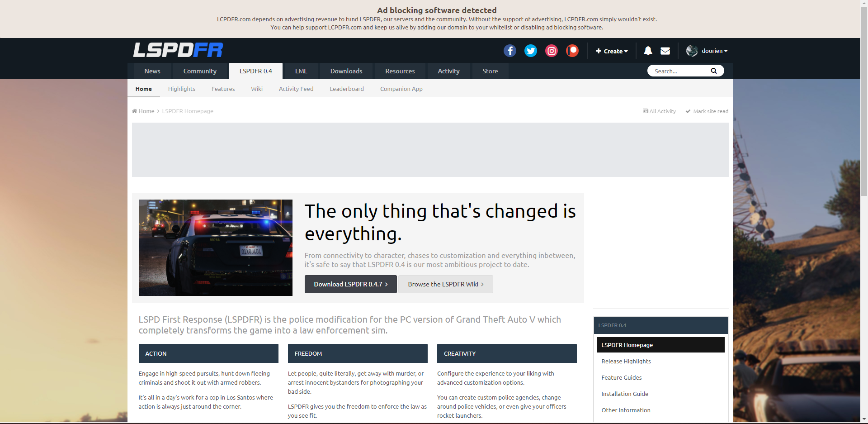Open the Instagram icon in header
This screenshot has height=424, width=868.
pyautogui.click(x=552, y=51)
